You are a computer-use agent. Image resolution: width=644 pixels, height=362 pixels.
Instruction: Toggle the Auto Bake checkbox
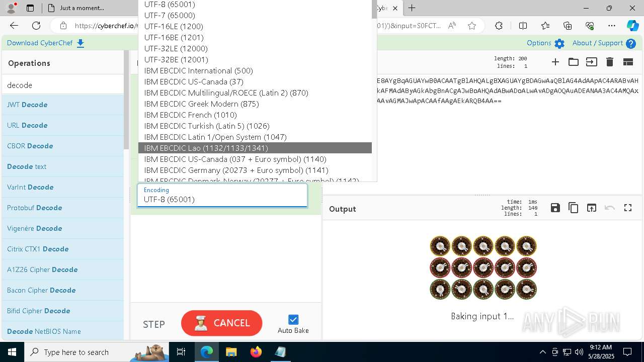click(293, 319)
